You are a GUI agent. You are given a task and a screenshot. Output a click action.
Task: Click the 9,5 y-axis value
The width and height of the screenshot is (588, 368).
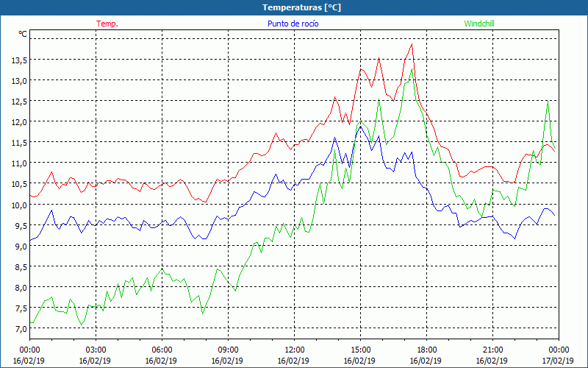tap(21, 225)
